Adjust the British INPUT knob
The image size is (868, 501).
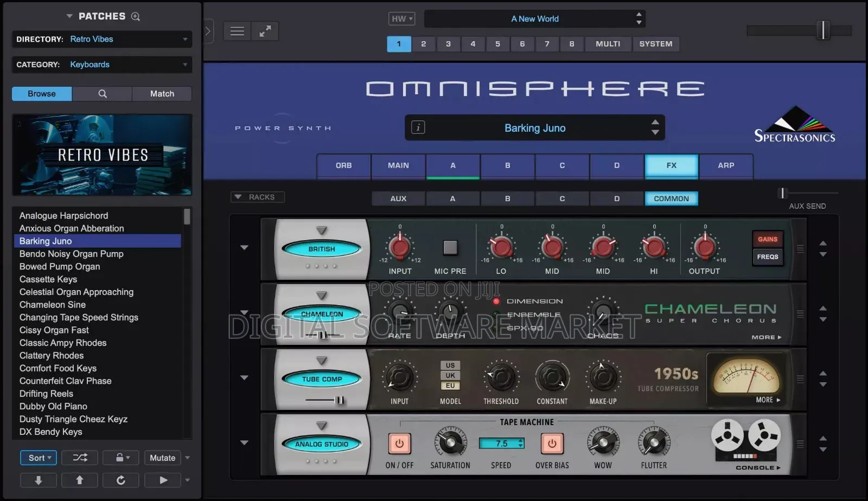pos(400,247)
